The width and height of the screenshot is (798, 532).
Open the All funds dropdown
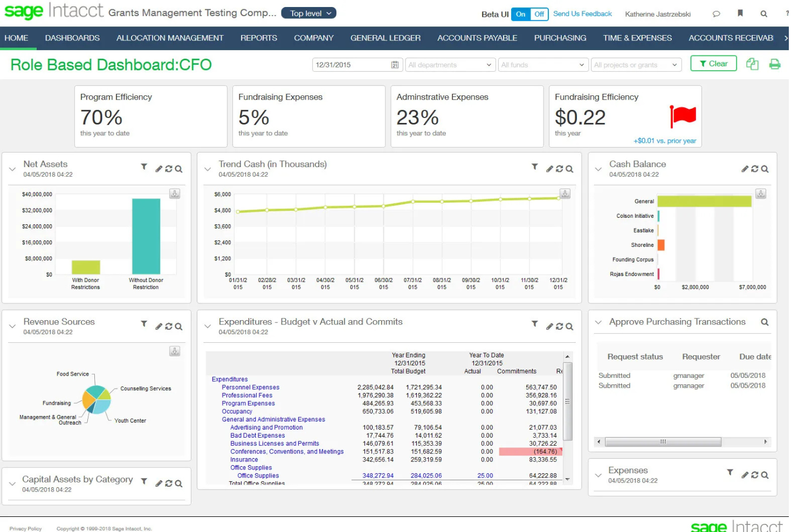coord(542,64)
